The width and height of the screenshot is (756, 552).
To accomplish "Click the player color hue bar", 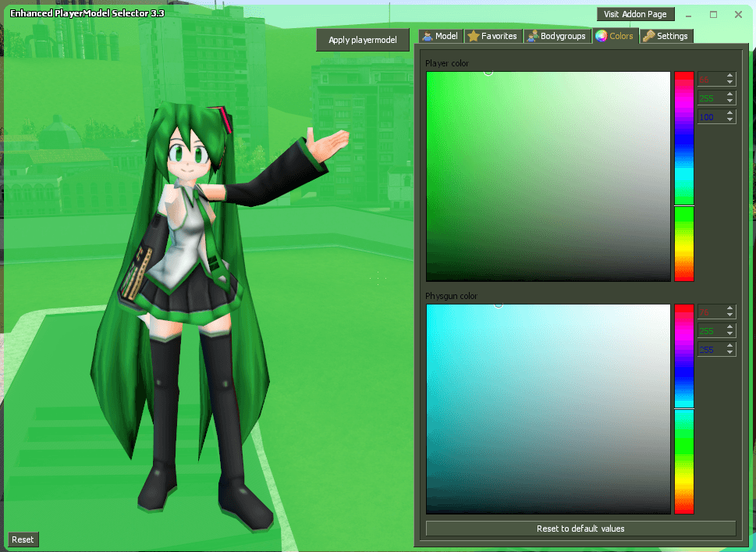I will click(x=683, y=176).
